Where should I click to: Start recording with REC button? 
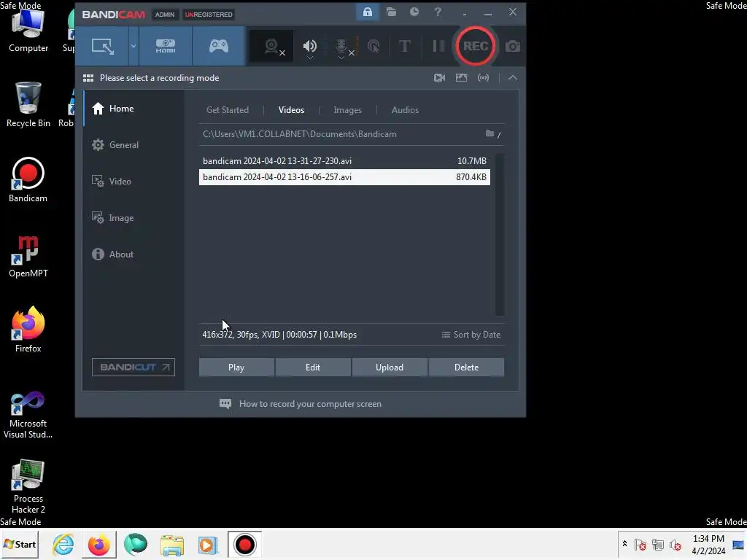[x=475, y=46]
